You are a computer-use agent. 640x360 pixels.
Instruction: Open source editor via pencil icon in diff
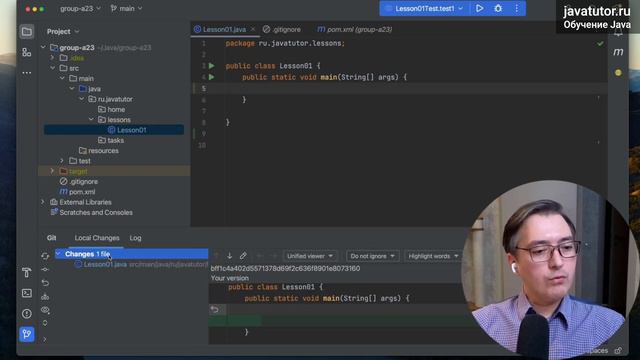[x=243, y=256]
